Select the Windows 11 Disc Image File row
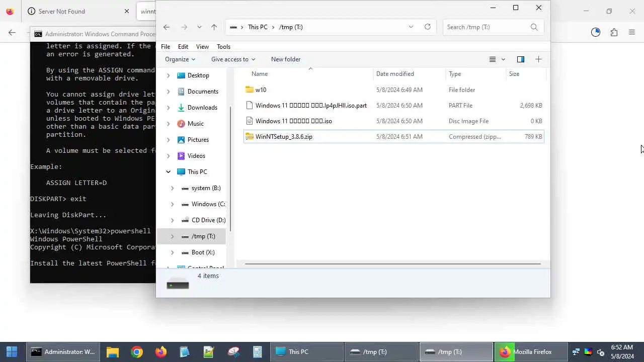644x362 pixels. (393, 121)
